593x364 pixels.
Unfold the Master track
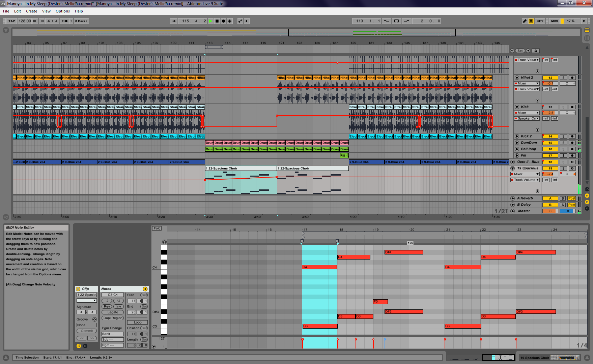[x=513, y=211]
